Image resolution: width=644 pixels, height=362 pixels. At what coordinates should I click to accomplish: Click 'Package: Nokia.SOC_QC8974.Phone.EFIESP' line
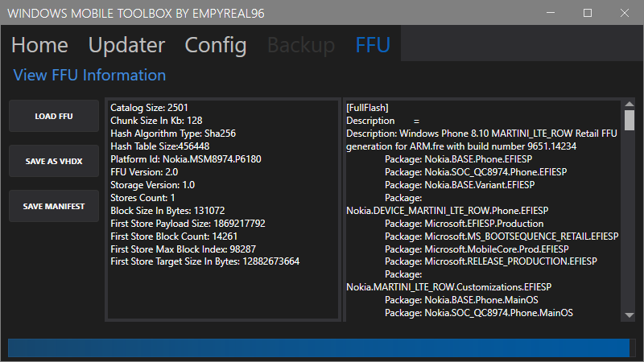click(x=476, y=172)
